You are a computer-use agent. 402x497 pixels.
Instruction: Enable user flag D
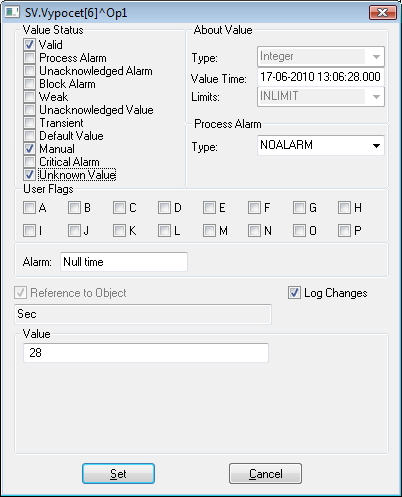click(x=164, y=207)
